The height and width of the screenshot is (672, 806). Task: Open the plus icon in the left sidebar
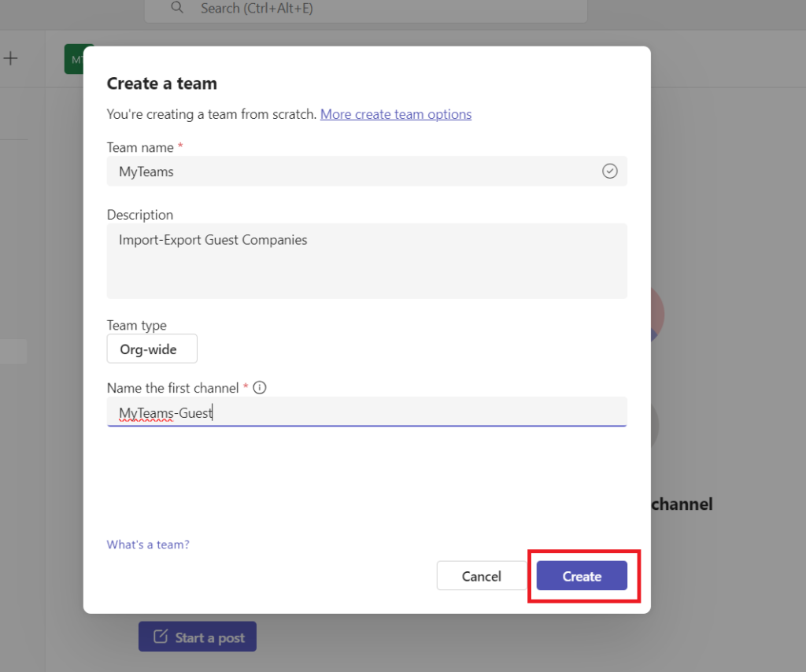10,58
